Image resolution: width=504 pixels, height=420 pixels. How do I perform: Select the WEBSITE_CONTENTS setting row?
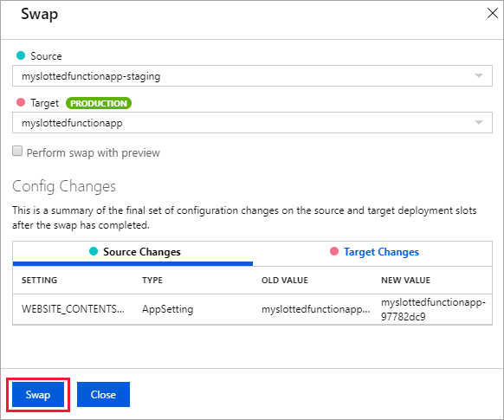click(x=252, y=309)
